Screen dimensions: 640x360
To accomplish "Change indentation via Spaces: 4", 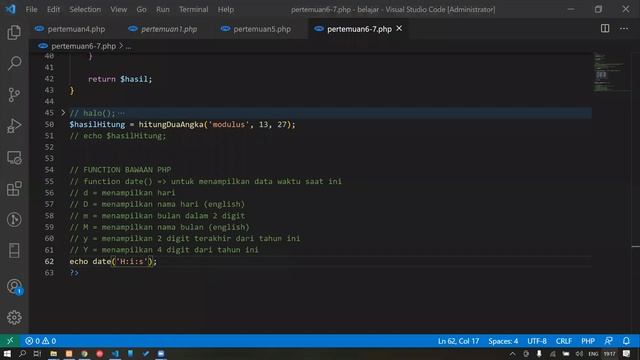I will click(503, 341).
